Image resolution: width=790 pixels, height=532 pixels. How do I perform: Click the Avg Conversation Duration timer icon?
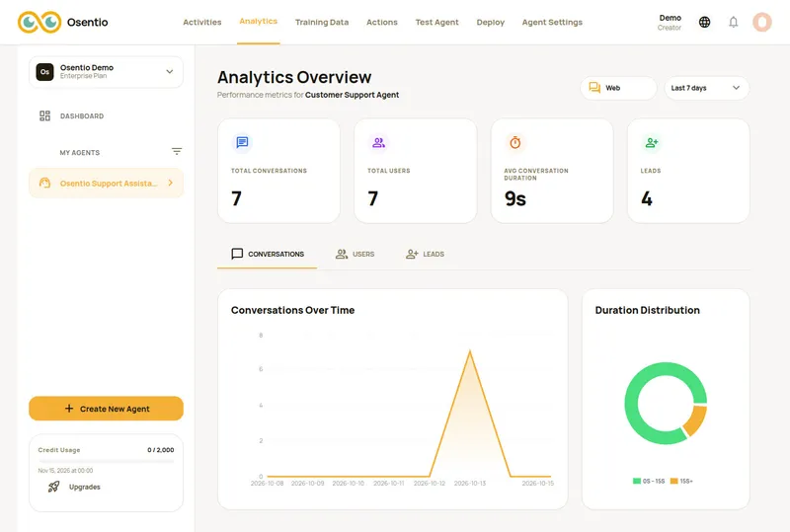click(x=514, y=142)
